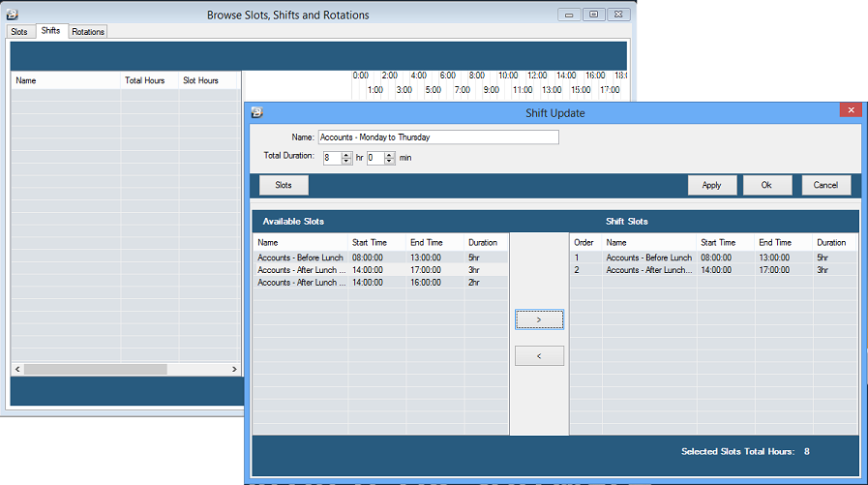The image size is (868, 485).
Task: Edit the shift Name field
Action: [438, 137]
